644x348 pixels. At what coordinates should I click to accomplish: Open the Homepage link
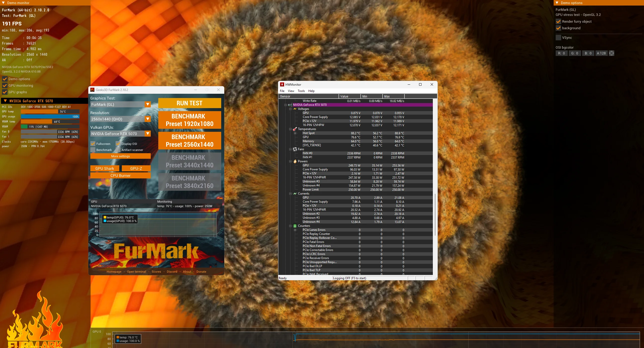pyautogui.click(x=114, y=272)
